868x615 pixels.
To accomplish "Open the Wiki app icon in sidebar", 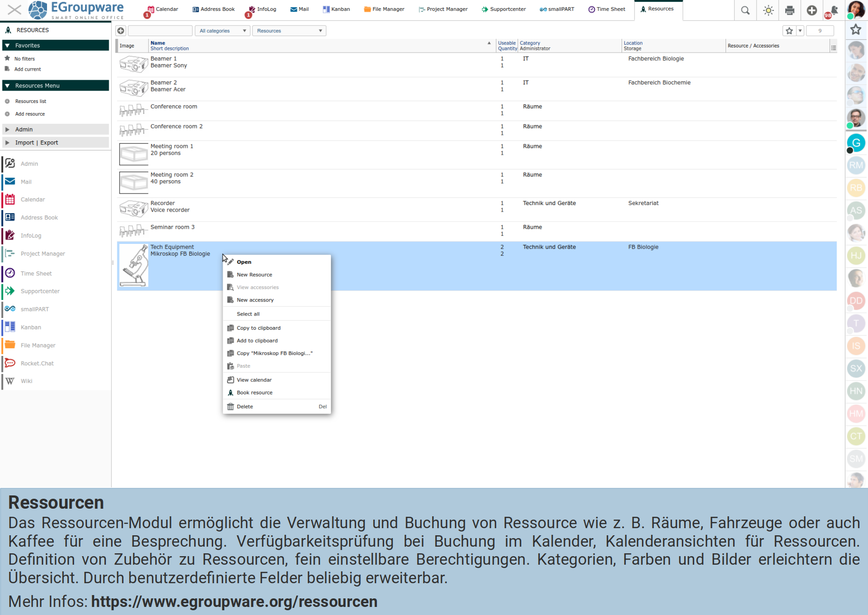I will click(x=10, y=381).
